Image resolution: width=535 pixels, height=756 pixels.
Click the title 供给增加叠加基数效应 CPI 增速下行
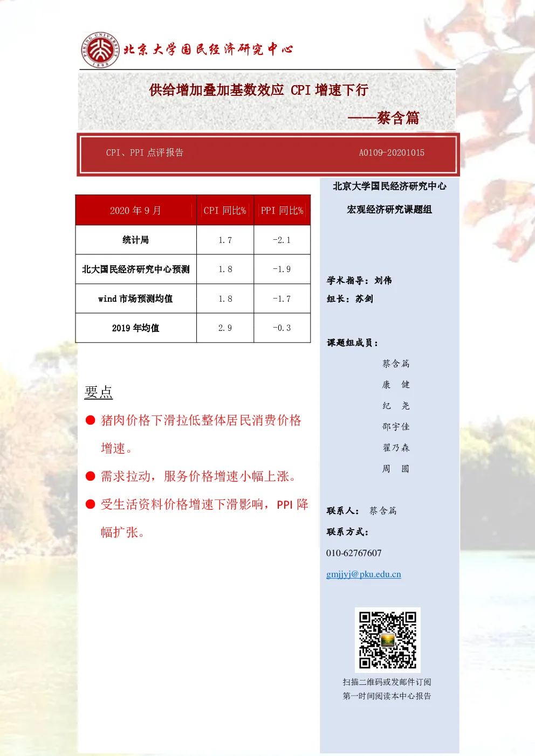click(258, 90)
